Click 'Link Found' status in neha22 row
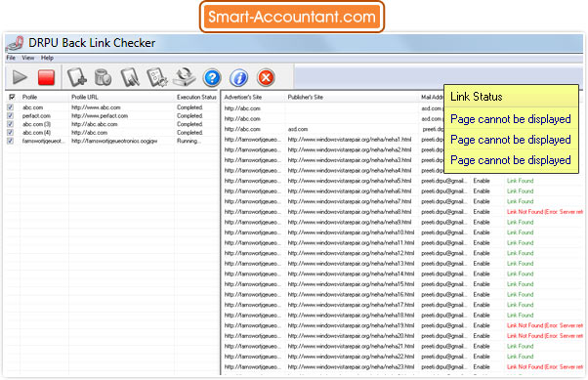Viewport: 588px width, 380px height. tap(521, 357)
